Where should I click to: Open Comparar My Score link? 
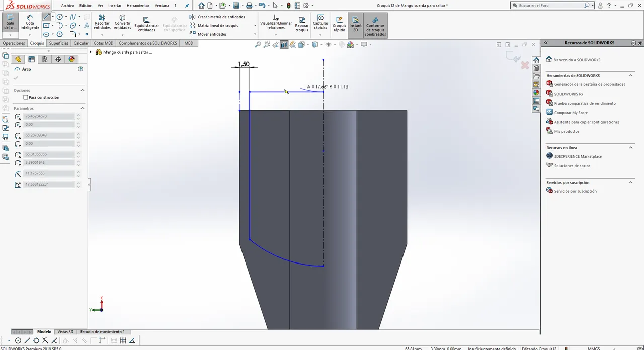571,113
